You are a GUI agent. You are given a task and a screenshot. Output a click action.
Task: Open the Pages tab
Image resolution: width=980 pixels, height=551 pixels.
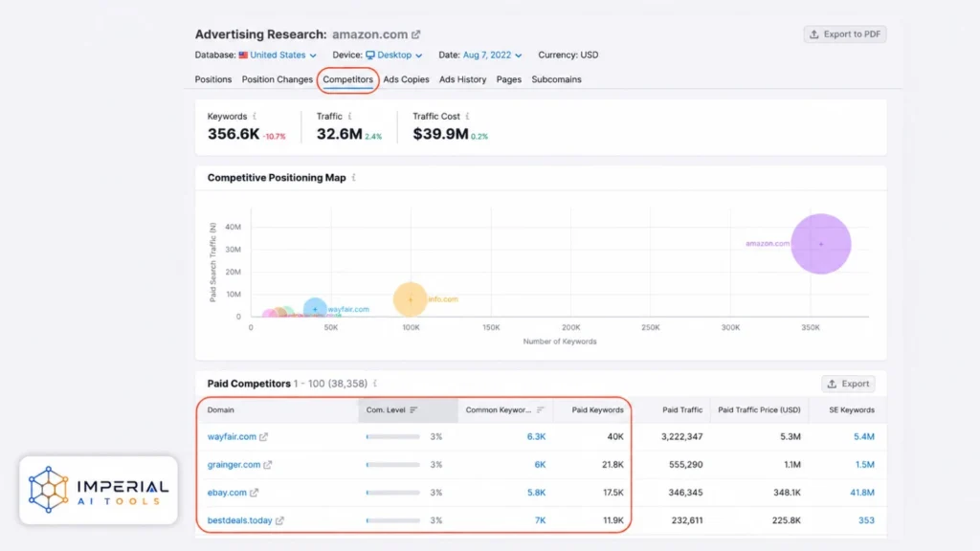[x=509, y=79]
